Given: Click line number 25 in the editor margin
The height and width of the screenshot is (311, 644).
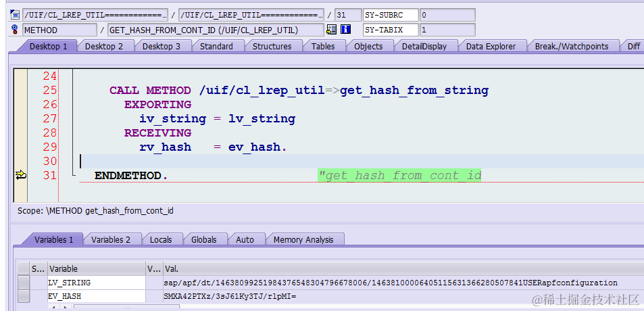Looking at the screenshot, I should (x=50, y=90).
